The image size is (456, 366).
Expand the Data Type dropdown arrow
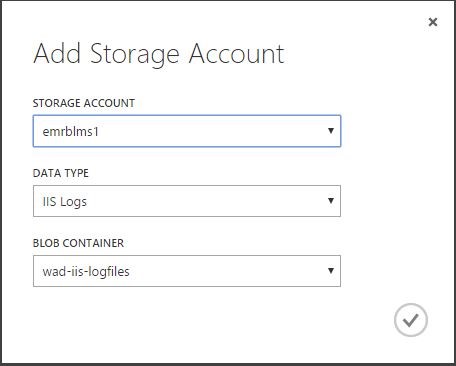coord(331,201)
